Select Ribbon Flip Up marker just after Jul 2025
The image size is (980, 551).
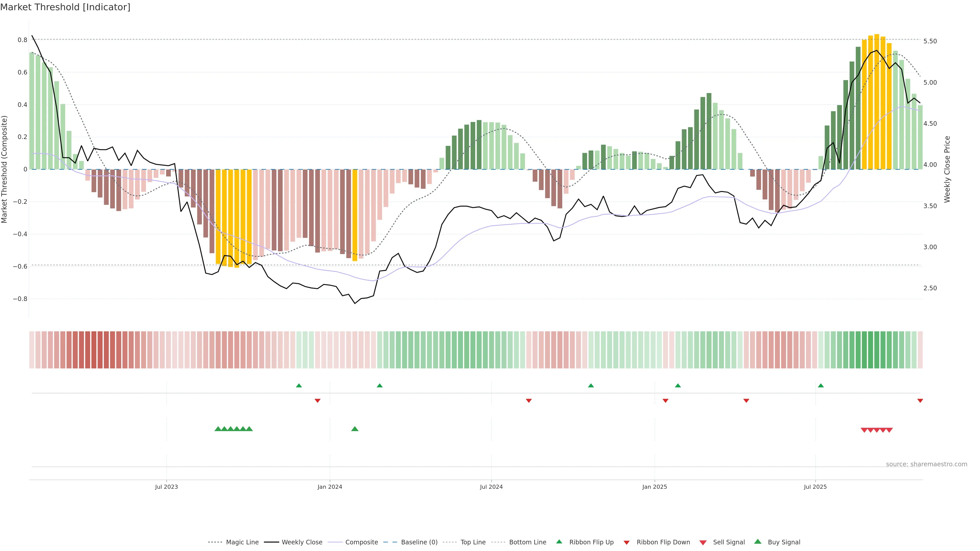[x=820, y=386]
